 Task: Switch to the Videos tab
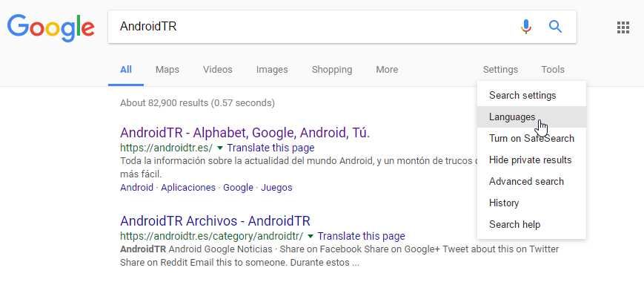pos(218,70)
